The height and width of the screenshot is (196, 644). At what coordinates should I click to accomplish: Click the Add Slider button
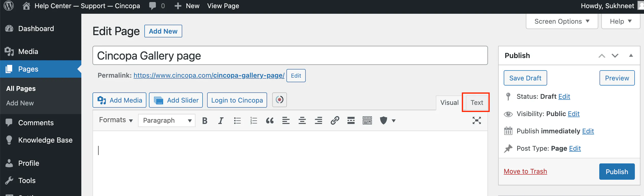(x=176, y=100)
